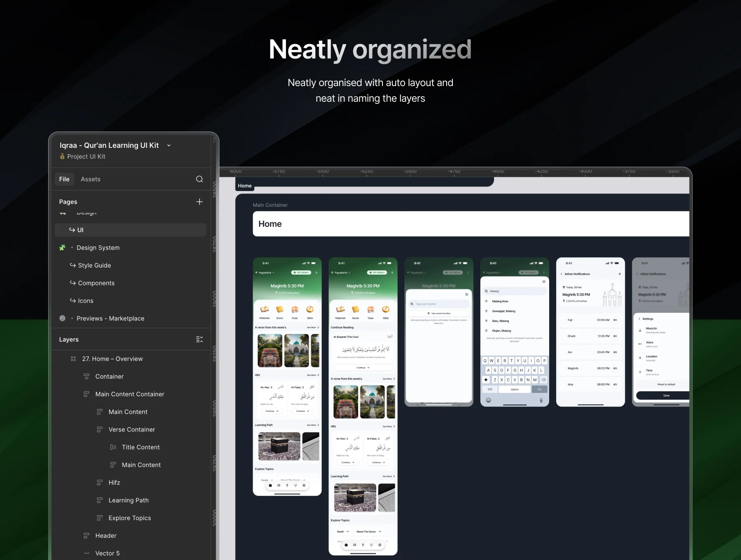This screenshot has height=560, width=741.
Task: Collapse all layers with the Layers header icon
Action: [199, 339]
